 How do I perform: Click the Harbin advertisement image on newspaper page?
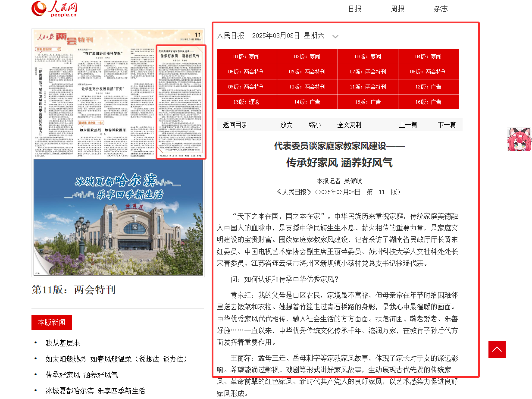[x=118, y=217]
